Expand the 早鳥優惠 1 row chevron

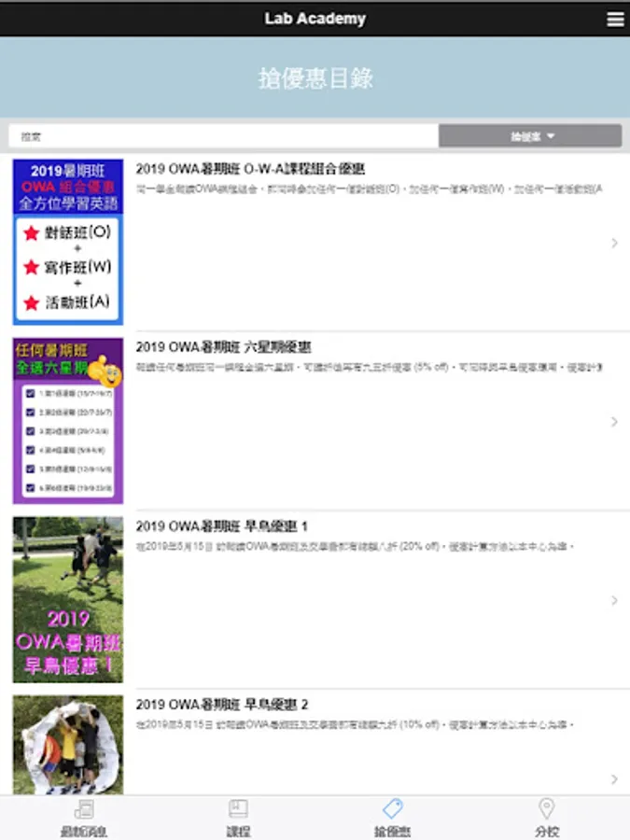[x=614, y=600]
